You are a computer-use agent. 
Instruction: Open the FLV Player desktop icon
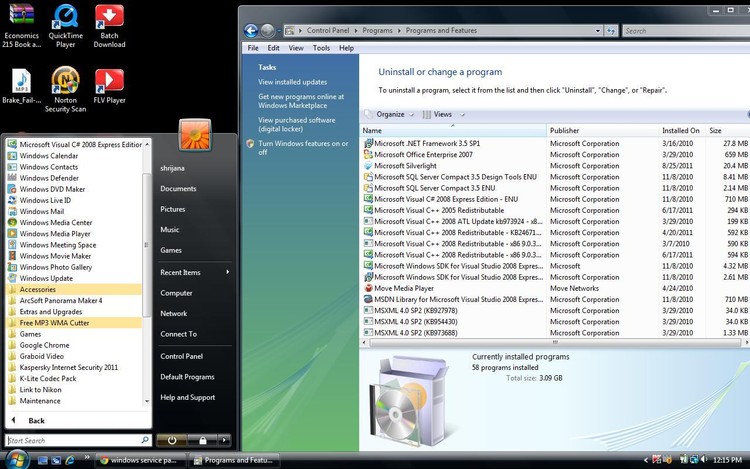point(109,88)
